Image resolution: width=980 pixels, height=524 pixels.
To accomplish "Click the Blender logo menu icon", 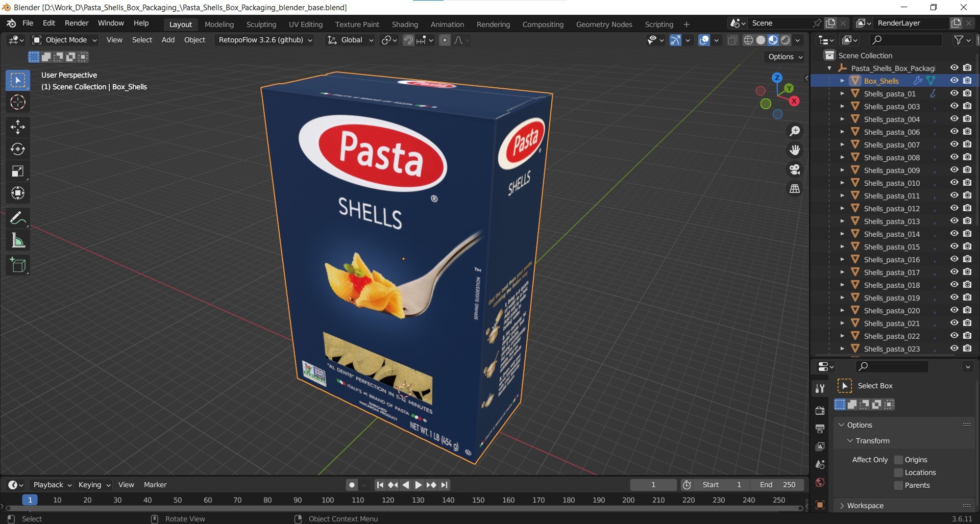I will (11, 23).
